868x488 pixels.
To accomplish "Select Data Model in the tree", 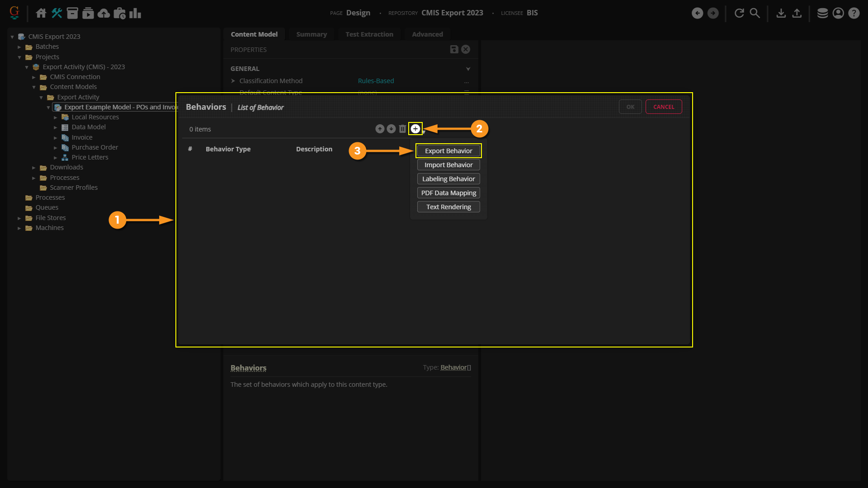I will pyautogui.click(x=88, y=127).
